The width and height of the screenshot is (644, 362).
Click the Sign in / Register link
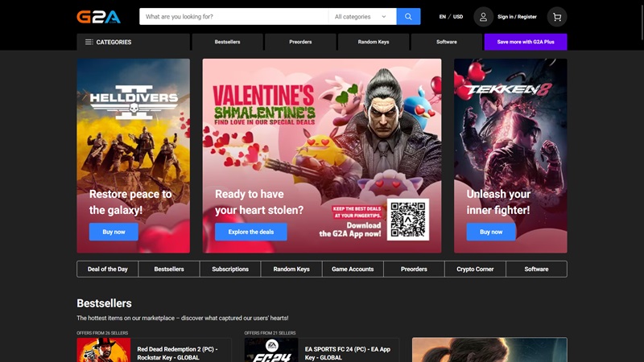pos(517,17)
